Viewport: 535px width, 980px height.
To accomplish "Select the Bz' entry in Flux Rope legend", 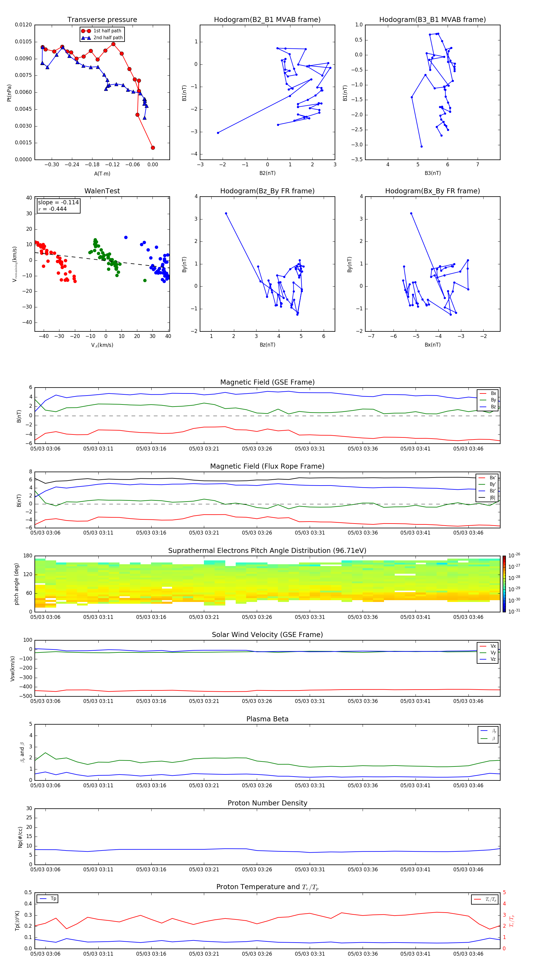I will click(487, 491).
